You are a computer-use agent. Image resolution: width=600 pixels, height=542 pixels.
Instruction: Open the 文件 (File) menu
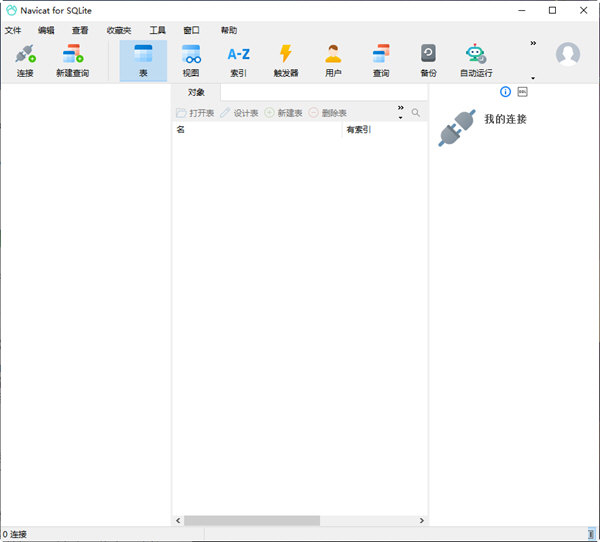13,30
